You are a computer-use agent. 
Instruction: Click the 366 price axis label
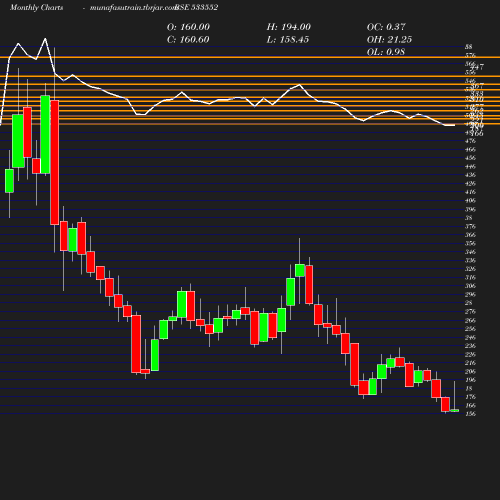470,235
